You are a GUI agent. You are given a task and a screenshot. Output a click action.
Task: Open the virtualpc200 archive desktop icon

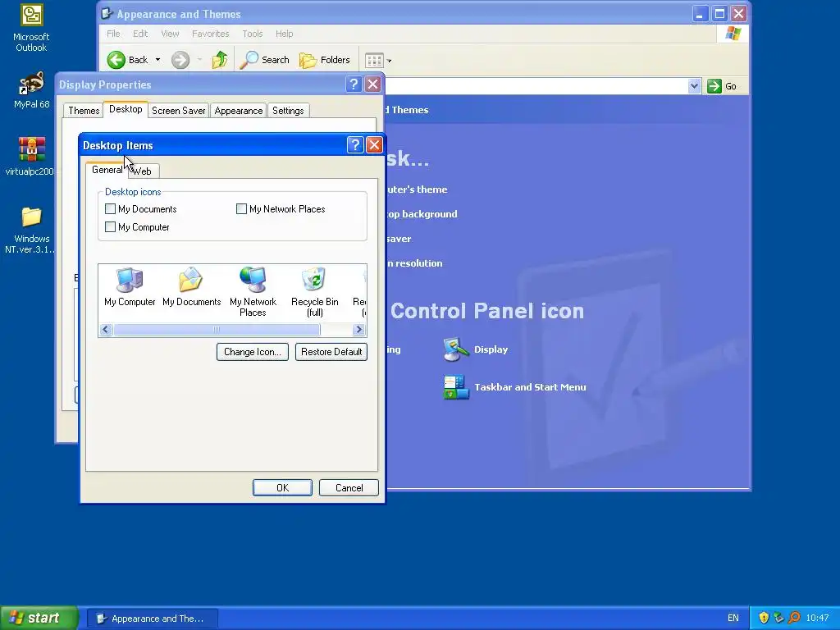[30, 156]
